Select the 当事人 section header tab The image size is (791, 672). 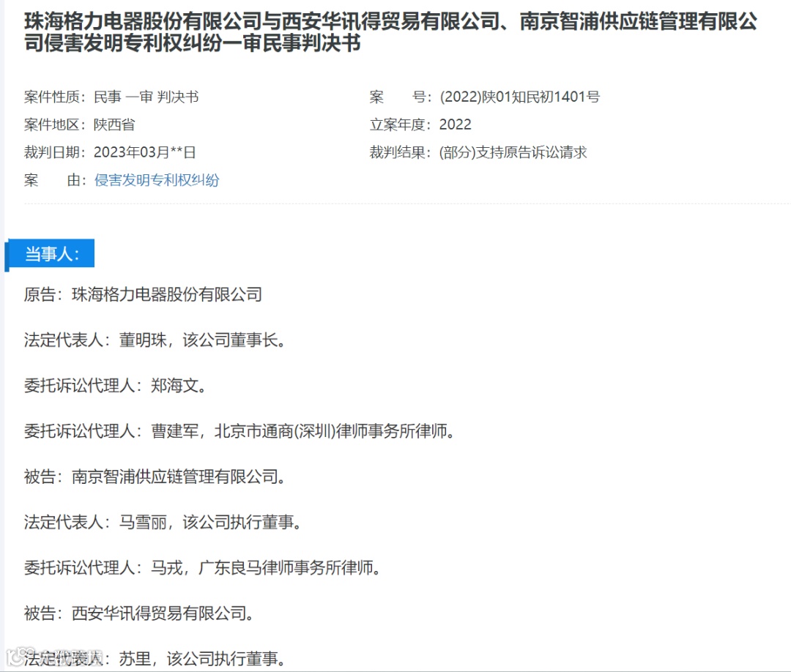pyautogui.click(x=51, y=253)
